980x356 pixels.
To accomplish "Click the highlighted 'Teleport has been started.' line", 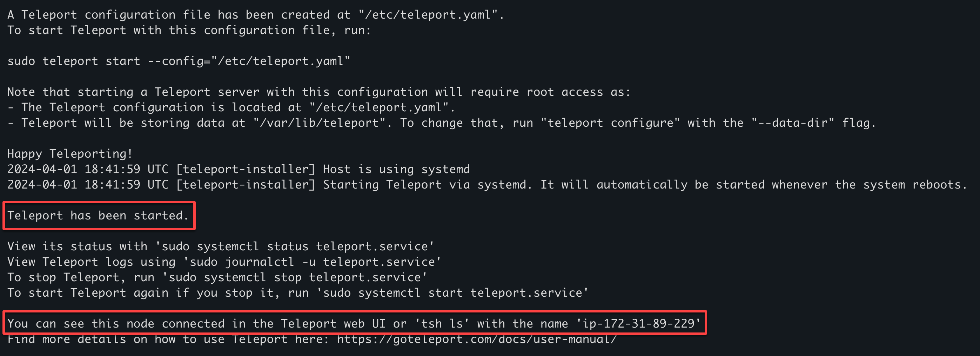I will 98,216.
